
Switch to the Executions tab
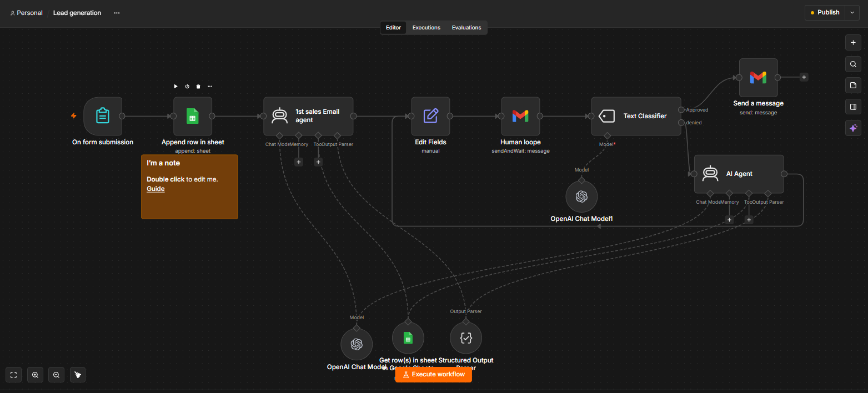pyautogui.click(x=427, y=28)
